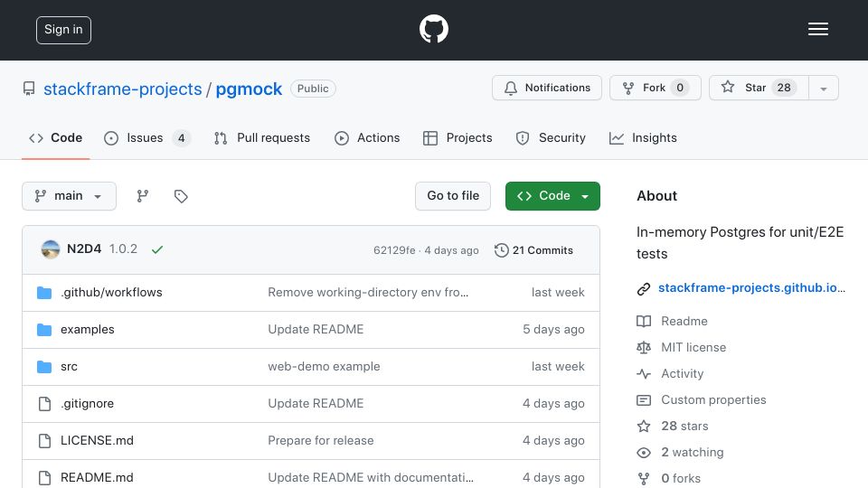
Task: View branches via the branch icon
Action: pyautogui.click(x=143, y=196)
